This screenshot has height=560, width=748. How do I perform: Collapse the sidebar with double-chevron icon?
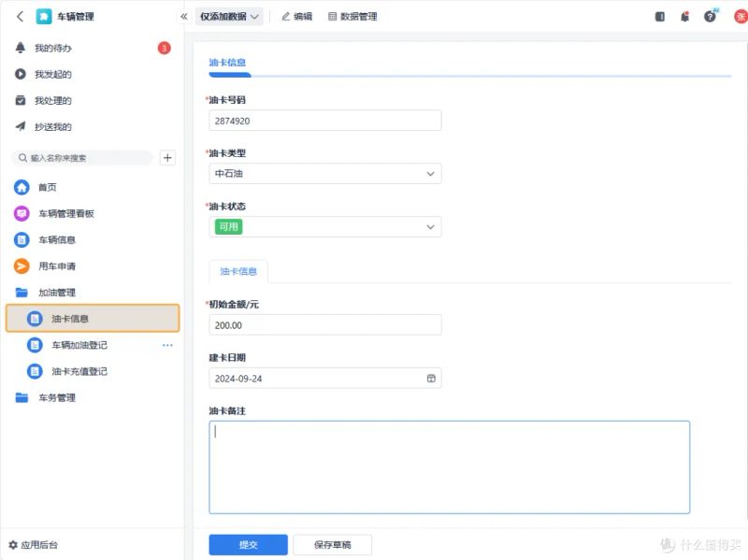click(184, 17)
